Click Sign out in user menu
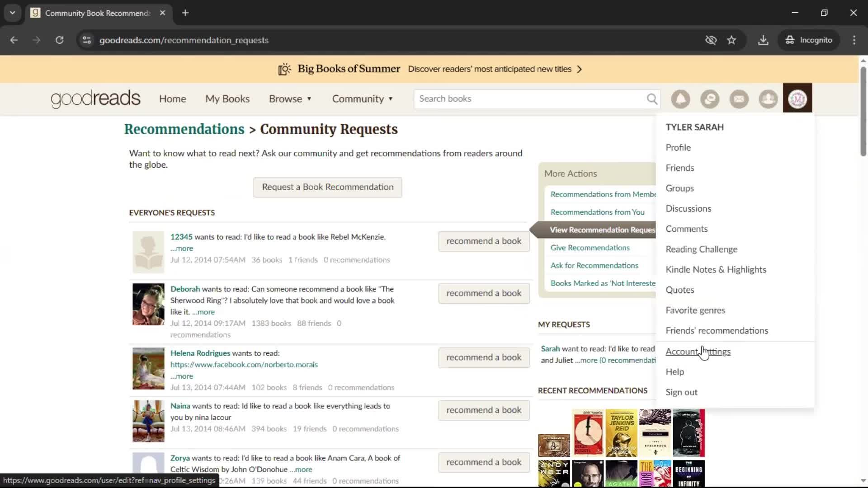868x488 pixels. tap(681, 392)
